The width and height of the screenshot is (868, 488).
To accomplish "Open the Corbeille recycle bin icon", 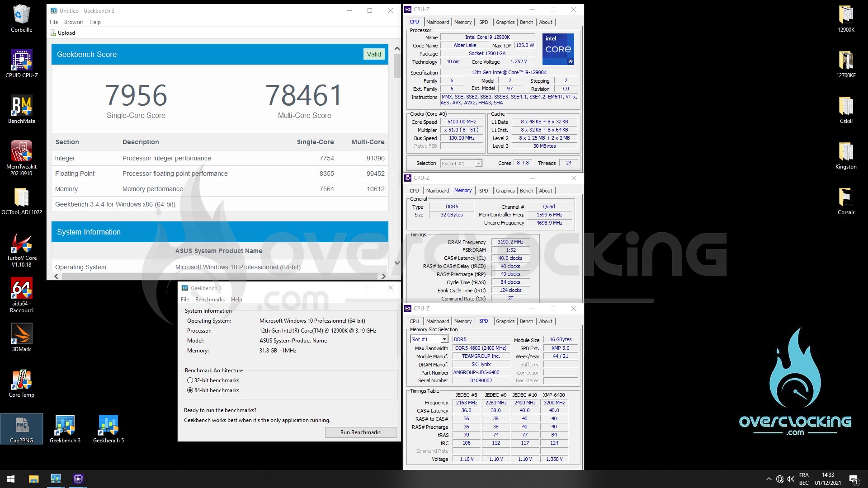I will coord(21,19).
